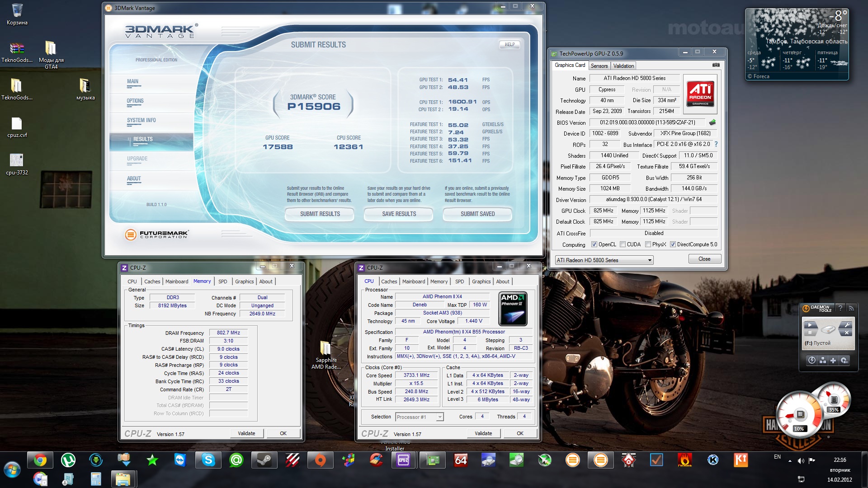Click the GPU-Z BIOS save chip icon
The image size is (868, 488).
[x=712, y=122]
